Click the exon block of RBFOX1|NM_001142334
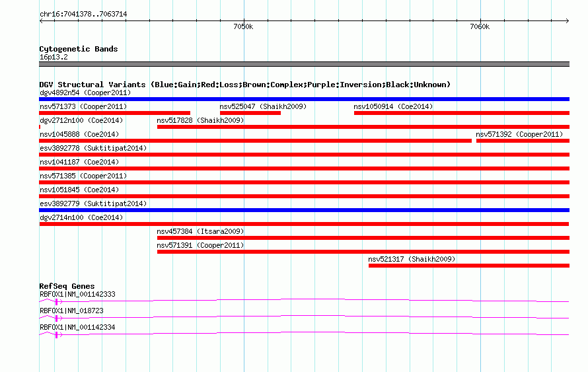 pyautogui.click(x=56, y=335)
